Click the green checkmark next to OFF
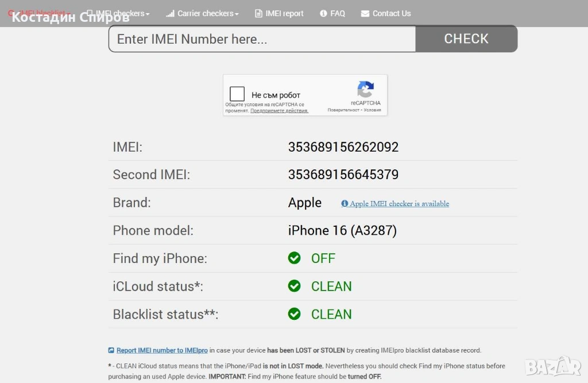Screen dimensions: 588x383 [295, 258]
